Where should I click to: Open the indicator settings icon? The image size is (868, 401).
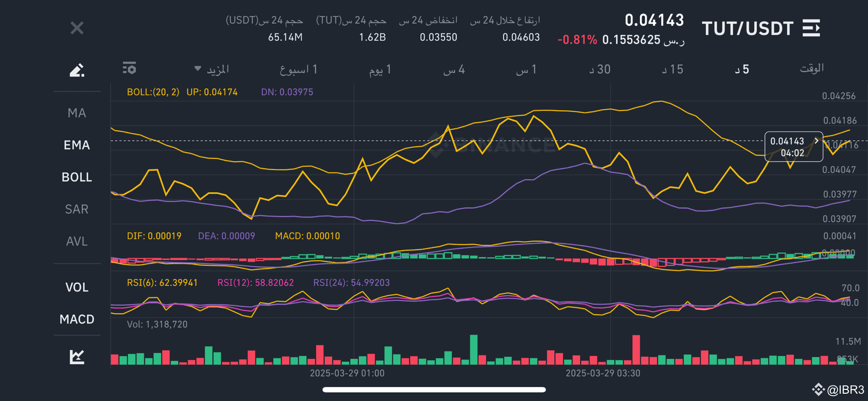click(129, 68)
